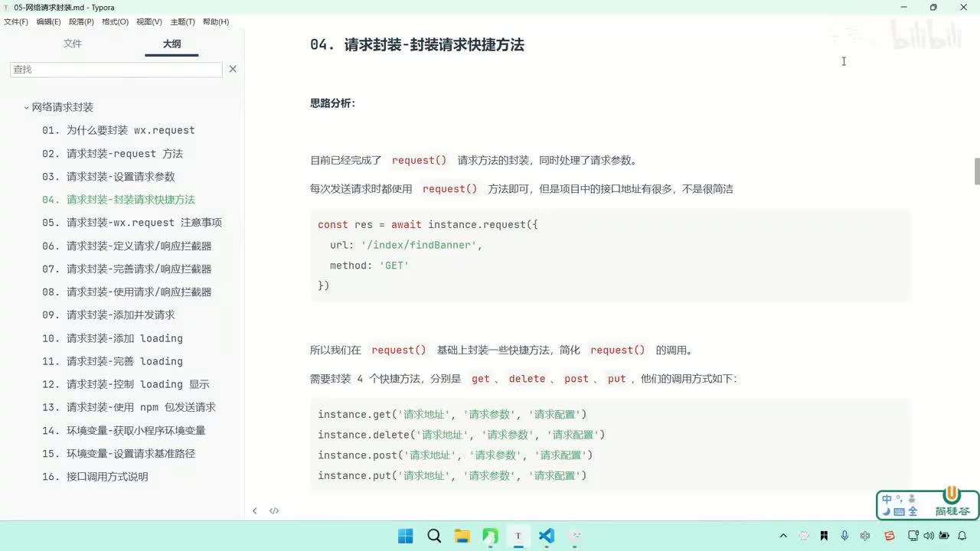This screenshot has height=551, width=980.
Task: Go to outline 02. 请求封装-request 方法
Action: 113,153
